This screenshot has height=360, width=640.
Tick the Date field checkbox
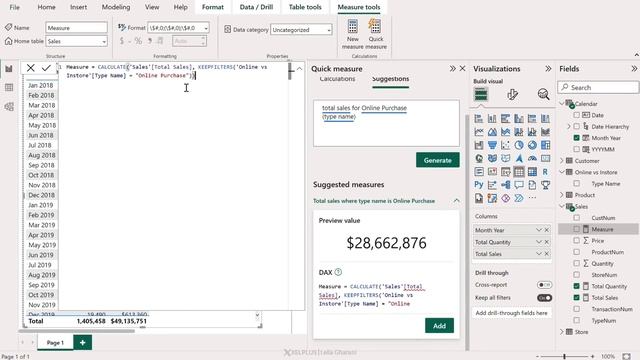pos(576,115)
